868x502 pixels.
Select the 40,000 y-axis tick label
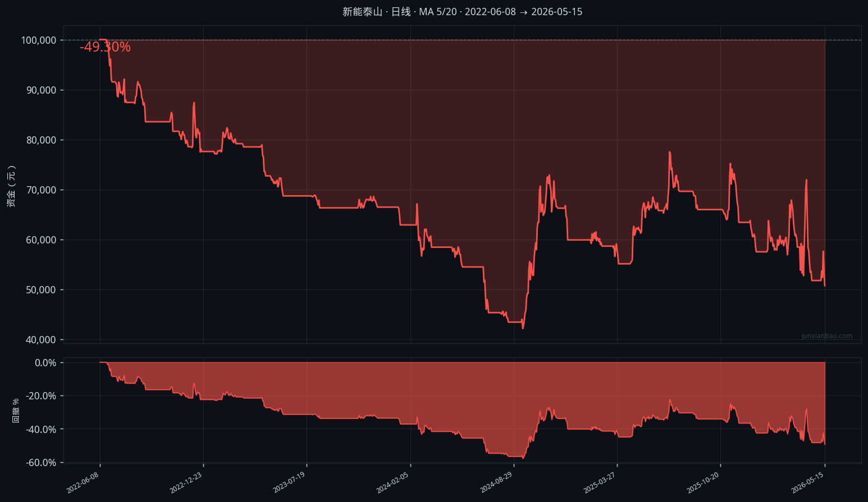point(42,340)
